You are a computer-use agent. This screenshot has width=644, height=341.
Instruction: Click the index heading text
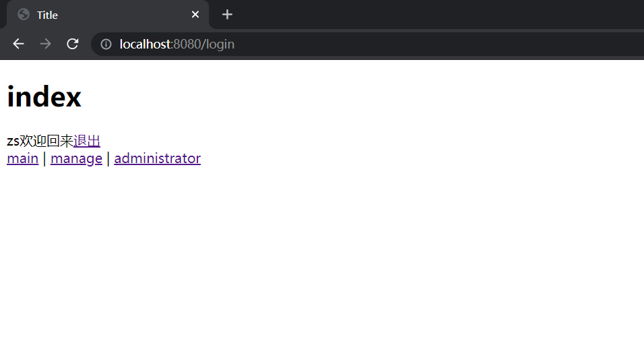click(44, 97)
